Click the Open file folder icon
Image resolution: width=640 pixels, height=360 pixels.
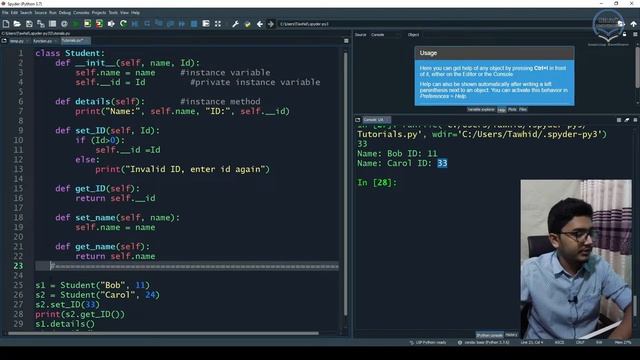tap(17, 24)
